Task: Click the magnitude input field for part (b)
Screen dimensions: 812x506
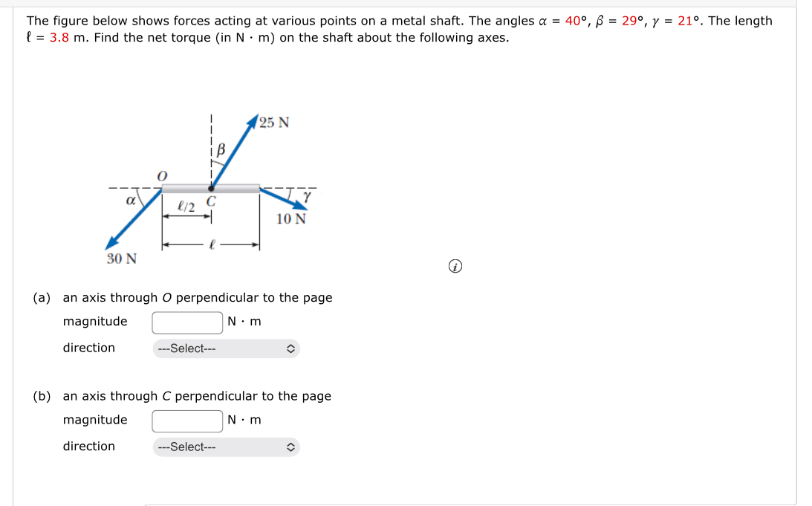Action: [186, 420]
